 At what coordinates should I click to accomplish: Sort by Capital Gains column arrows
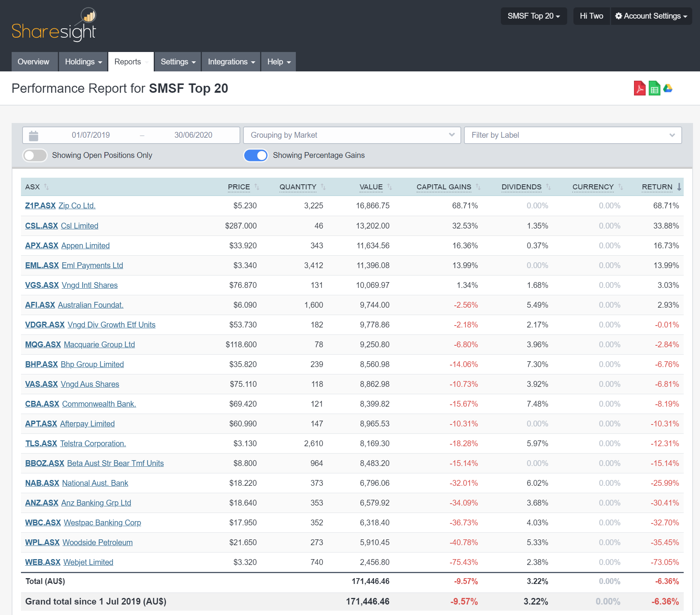(x=478, y=187)
